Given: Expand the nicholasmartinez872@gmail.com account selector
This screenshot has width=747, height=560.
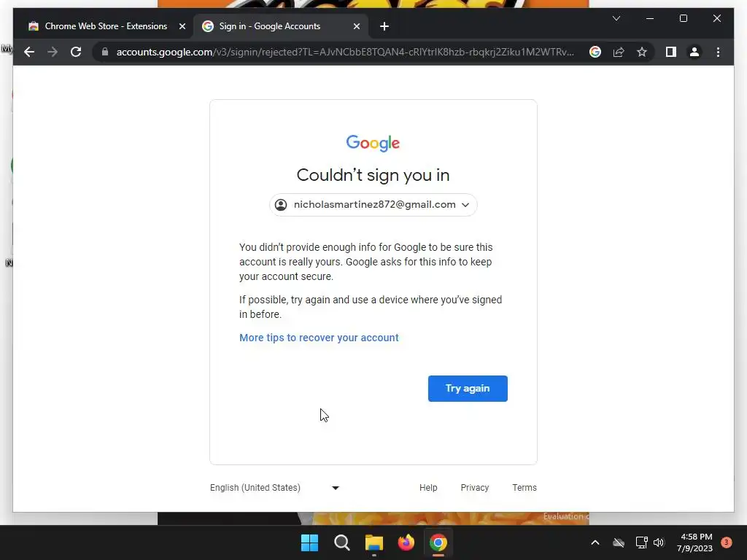Looking at the screenshot, I should coord(373,205).
